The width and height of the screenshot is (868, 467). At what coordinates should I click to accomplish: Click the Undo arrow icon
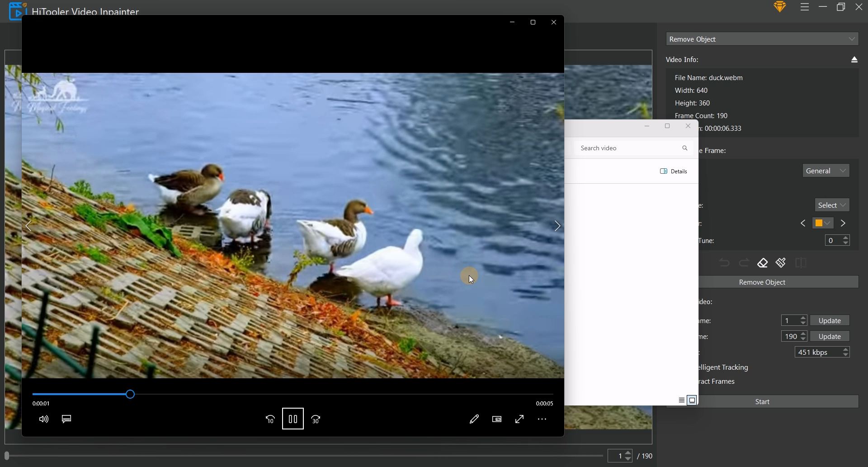724,262
